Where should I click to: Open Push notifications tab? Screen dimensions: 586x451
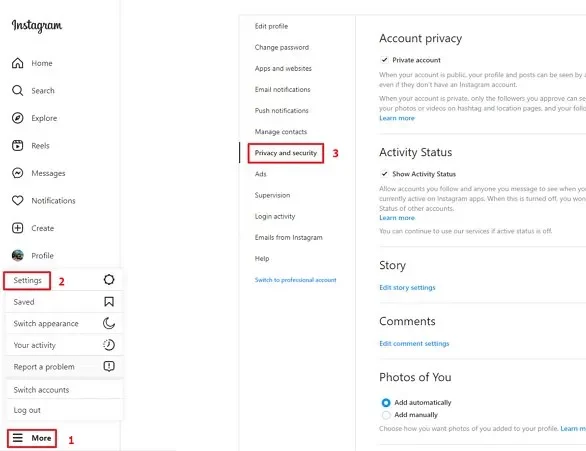[x=281, y=111]
